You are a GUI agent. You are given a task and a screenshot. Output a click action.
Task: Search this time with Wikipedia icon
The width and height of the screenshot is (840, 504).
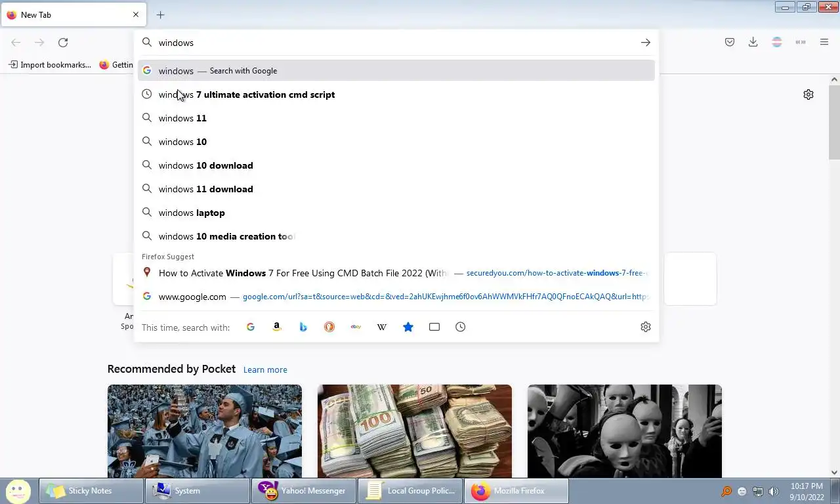pyautogui.click(x=382, y=327)
